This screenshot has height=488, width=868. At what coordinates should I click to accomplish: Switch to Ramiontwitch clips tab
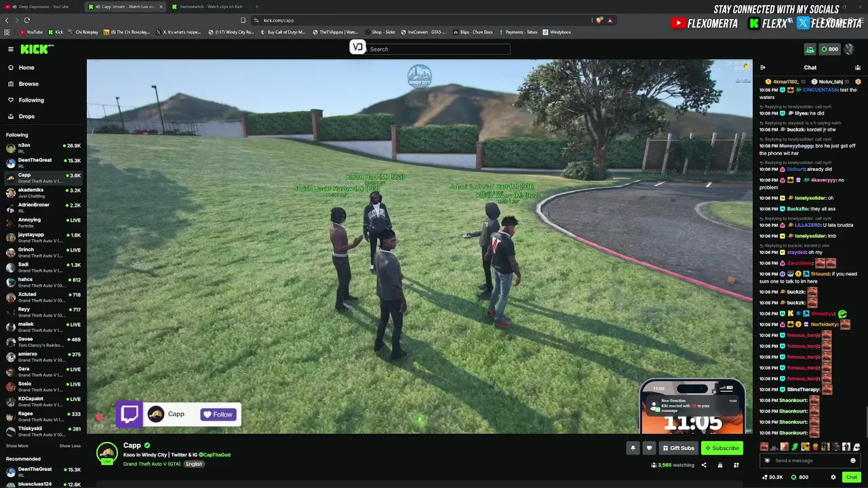(210, 7)
